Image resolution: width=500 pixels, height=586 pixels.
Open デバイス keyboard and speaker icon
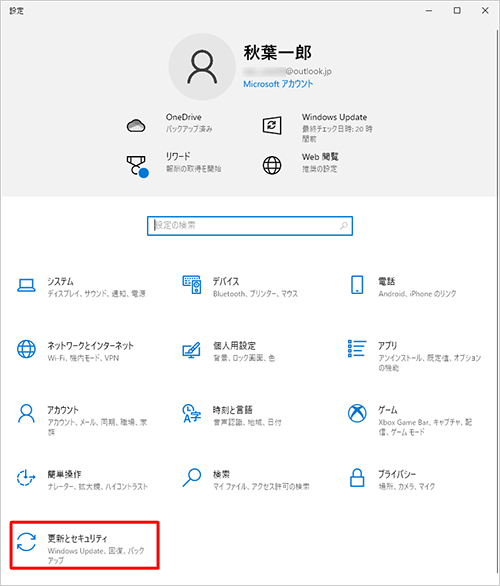192,285
